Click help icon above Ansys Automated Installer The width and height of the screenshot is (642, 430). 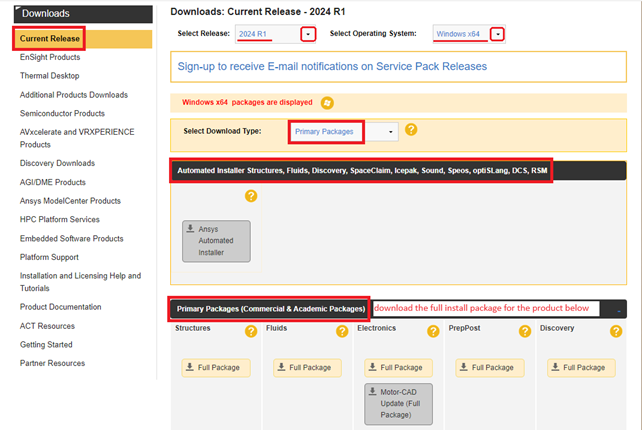[x=251, y=196]
